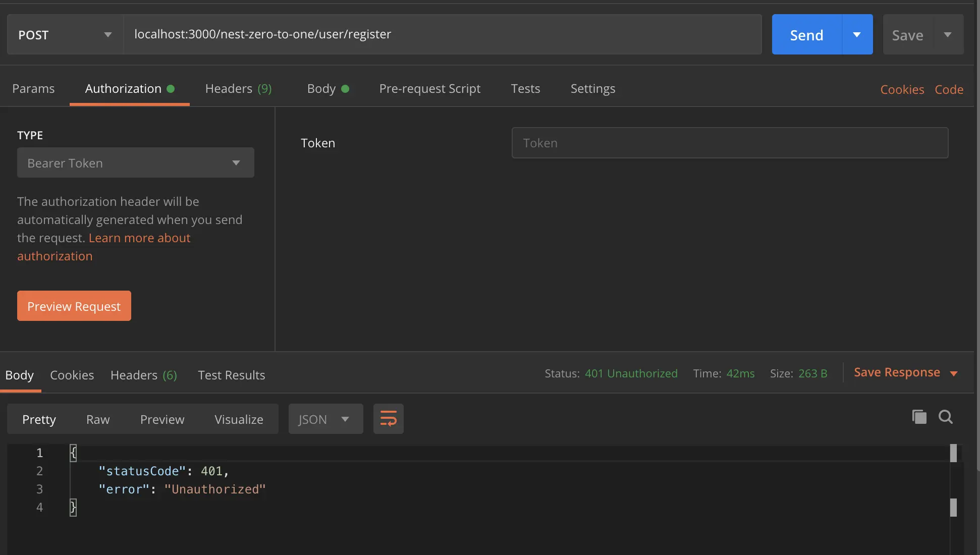Expand the Save Response dropdown arrow
Image resolution: width=980 pixels, height=555 pixels.
tap(954, 373)
